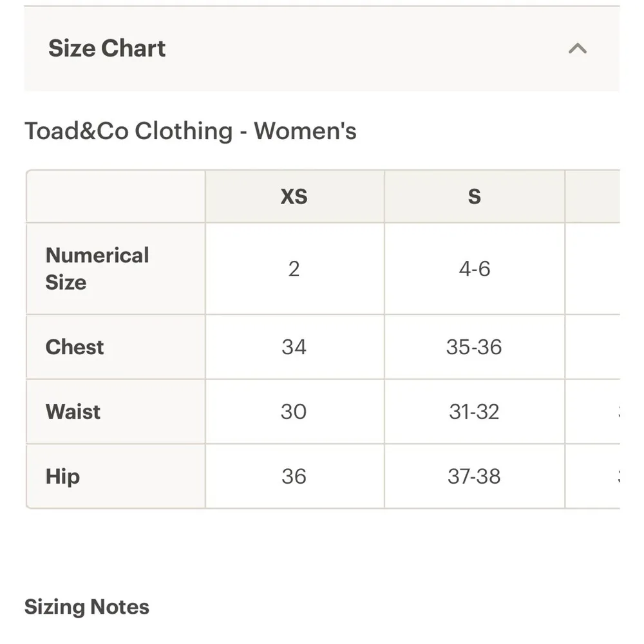Select the Waist row label

[72, 412]
